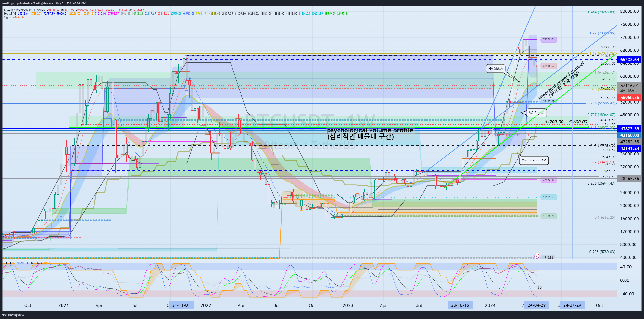This screenshot has height=319, width=644.
Task: Select the 21-11-01 date marker
Action: click(x=181, y=305)
